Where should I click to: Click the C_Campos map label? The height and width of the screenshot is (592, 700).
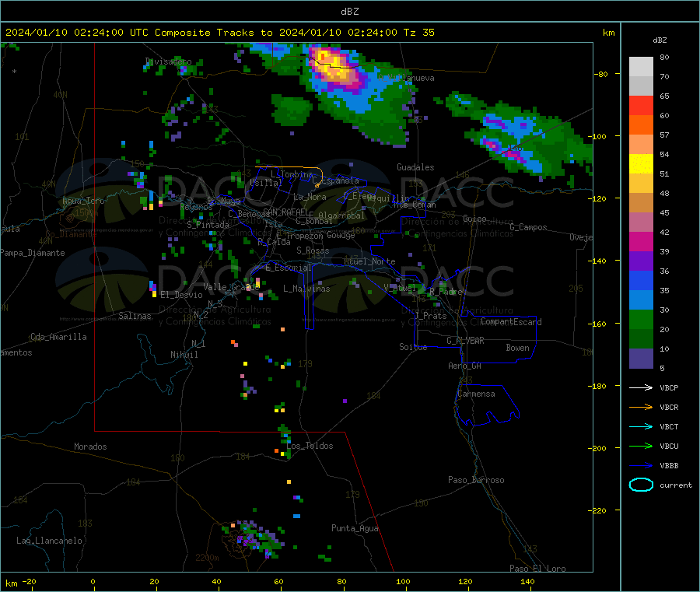click(x=528, y=227)
